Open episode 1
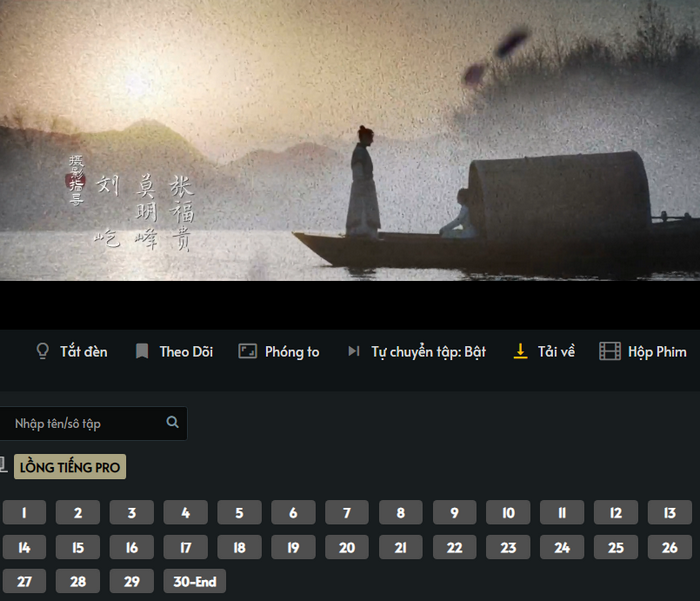This screenshot has height=601, width=700. (x=24, y=513)
